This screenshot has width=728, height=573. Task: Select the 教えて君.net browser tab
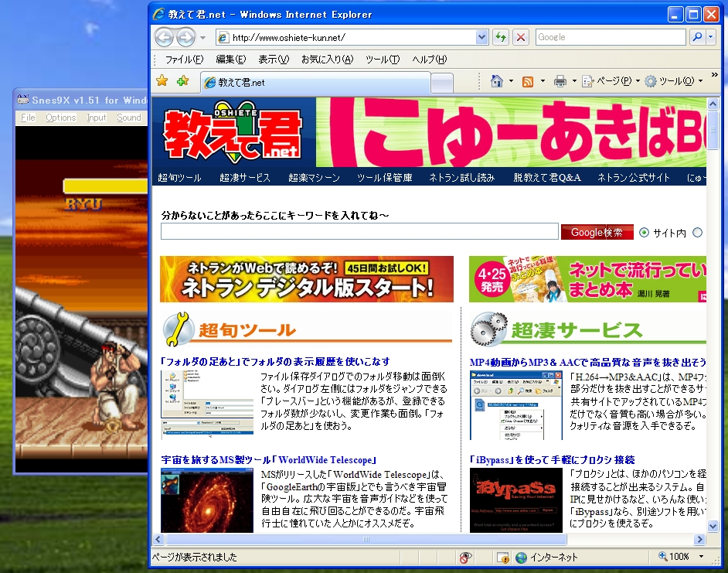[x=316, y=82]
